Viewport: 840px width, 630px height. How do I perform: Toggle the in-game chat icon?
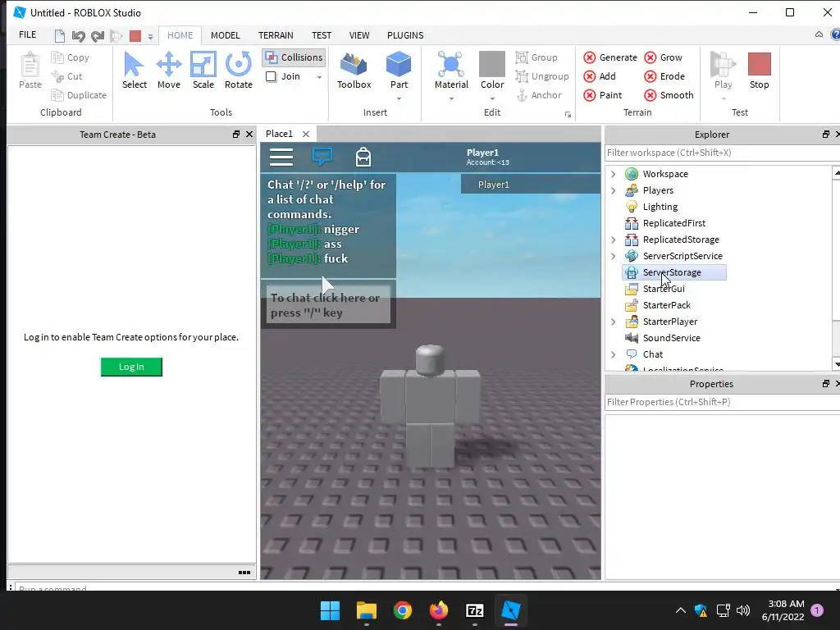[x=322, y=157]
